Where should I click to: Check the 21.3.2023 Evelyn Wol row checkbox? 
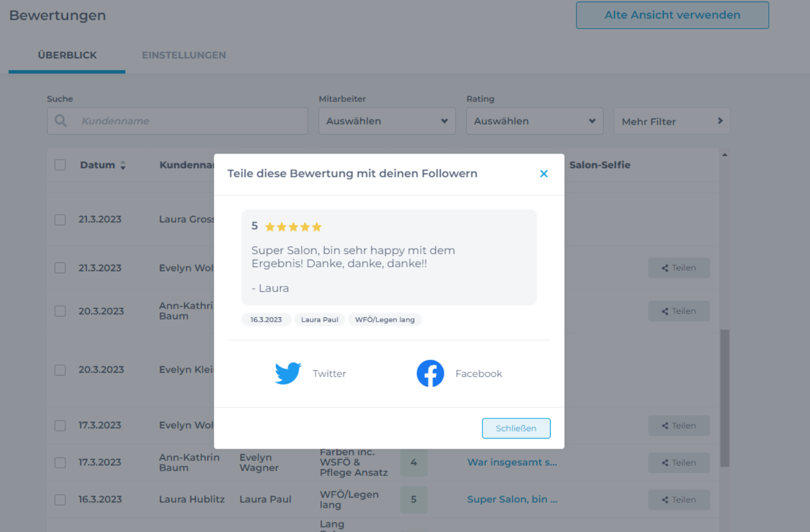click(60, 268)
